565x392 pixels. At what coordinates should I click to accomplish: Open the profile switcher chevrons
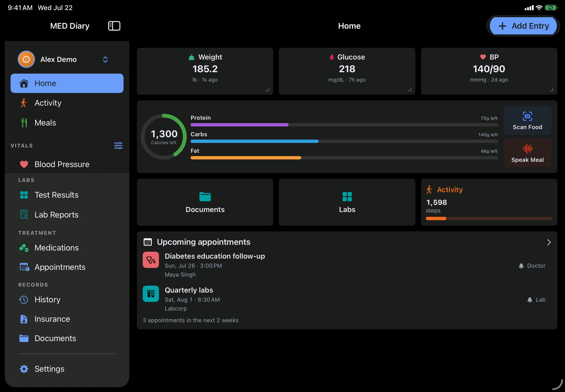pos(105,59)
